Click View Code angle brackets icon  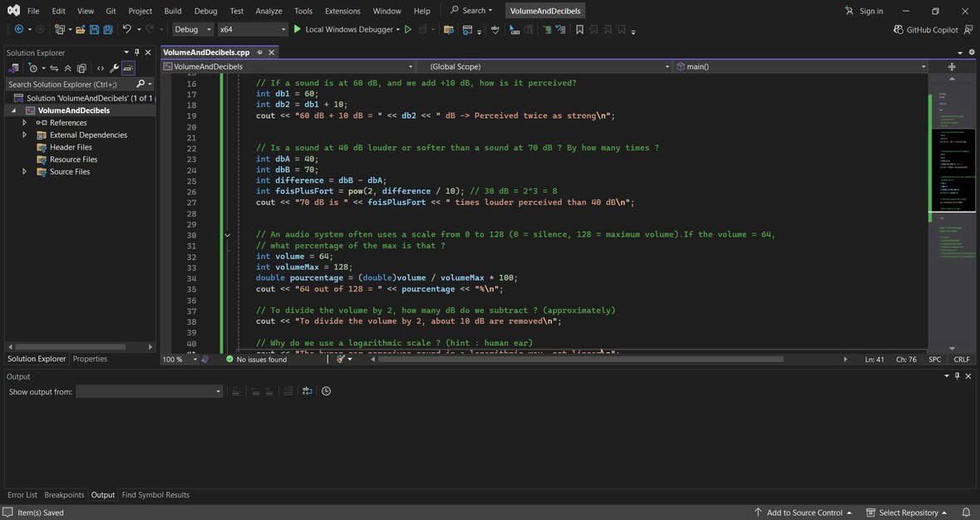tap(100, 68)
